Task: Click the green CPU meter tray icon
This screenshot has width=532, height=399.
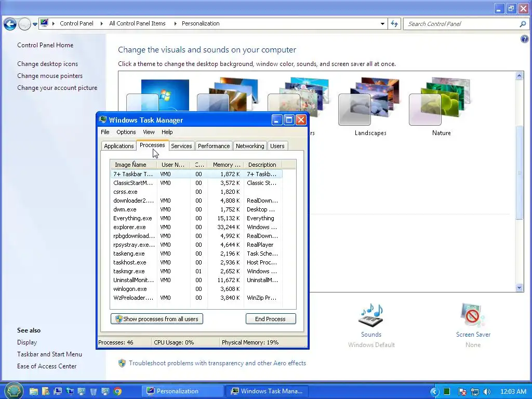Action: (447, 392)
